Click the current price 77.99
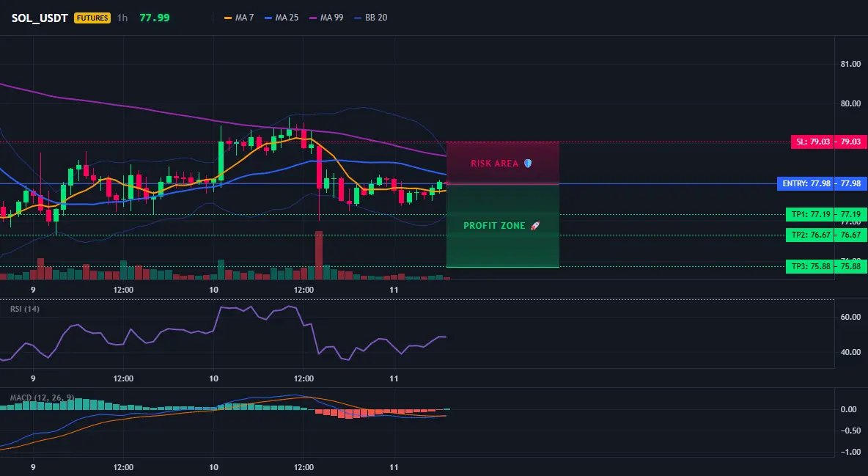868x476 pixels. pos(155,18)
